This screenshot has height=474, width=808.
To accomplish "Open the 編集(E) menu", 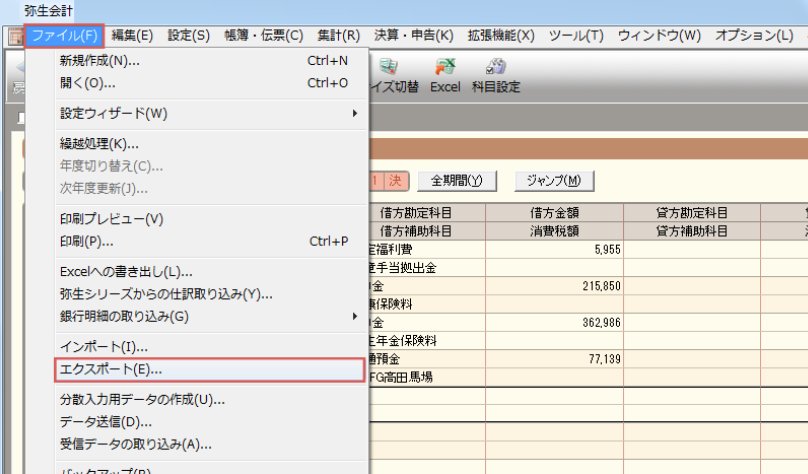I will (132, 36).
